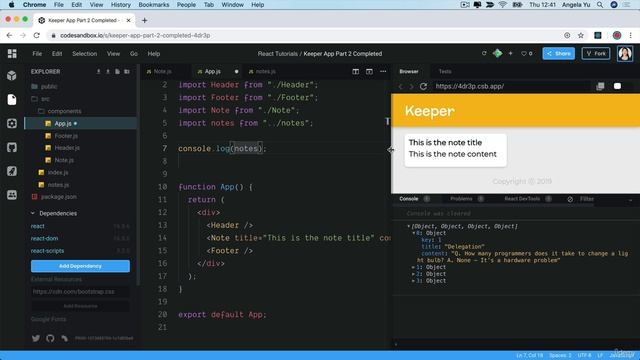This screenshot has width=640, height=360.
Task: Click the preview URL address field
Action: pos(510,86)
